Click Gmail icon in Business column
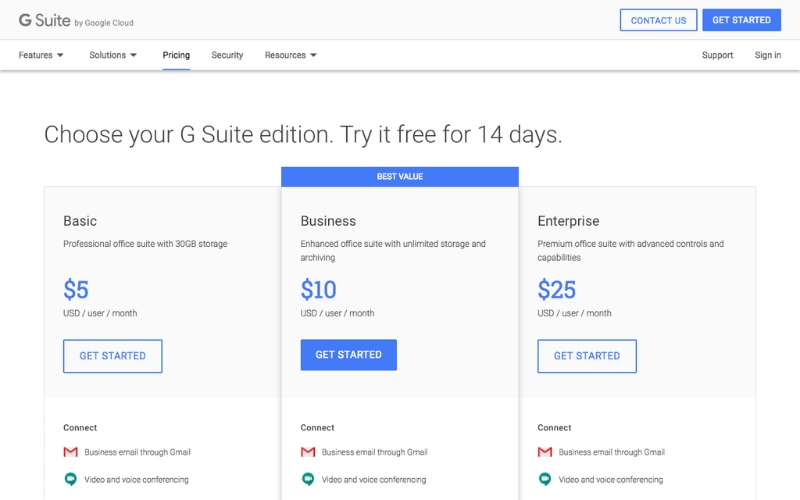The width and height of the screenshot is (800, 500). [x=308, y=452]
